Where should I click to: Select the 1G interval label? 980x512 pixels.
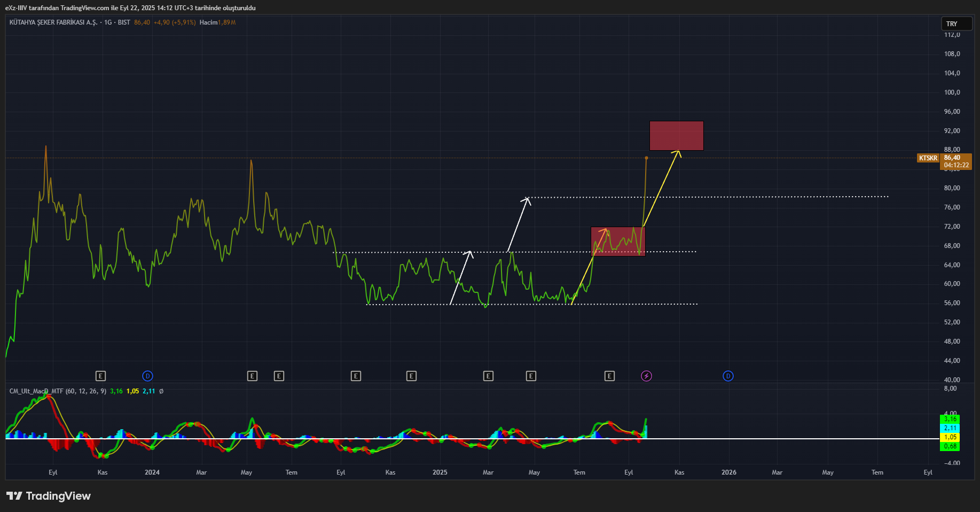pyautogui.click(x=108, y=22)
